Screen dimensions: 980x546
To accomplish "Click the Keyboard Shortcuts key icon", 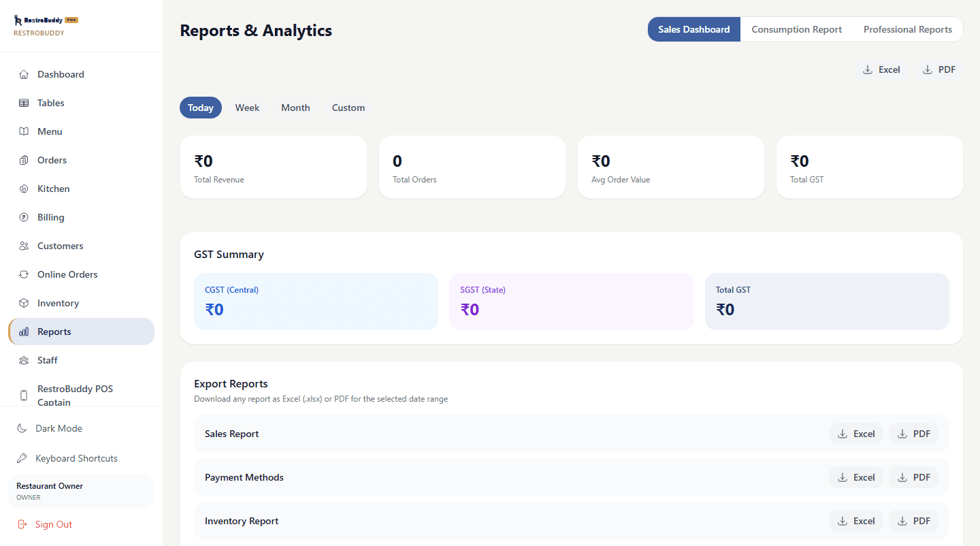I will coord(22,458).
